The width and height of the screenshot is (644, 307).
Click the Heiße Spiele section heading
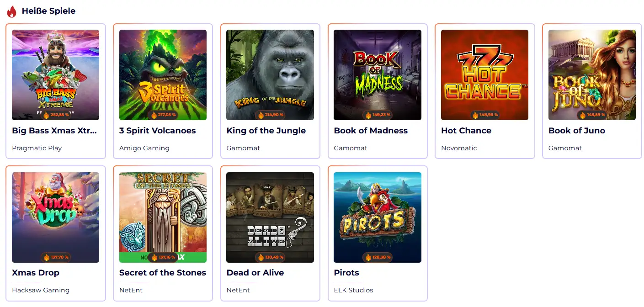coord(48,11)
